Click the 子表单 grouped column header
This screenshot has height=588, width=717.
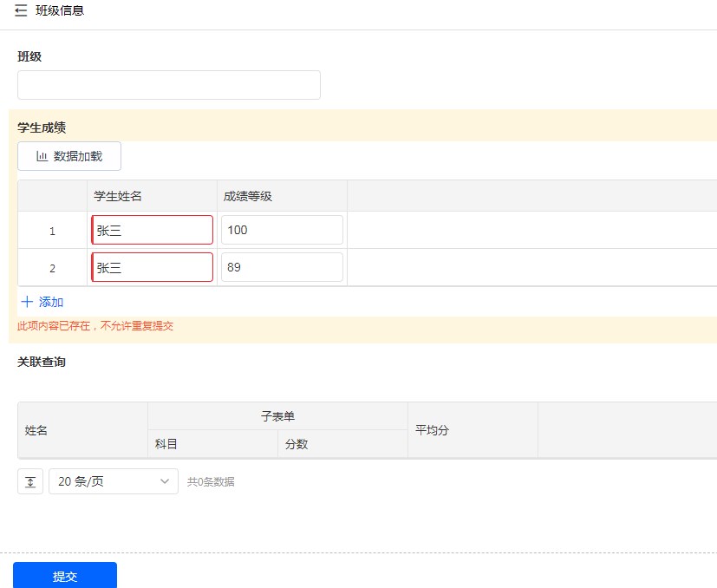click(277, 416)
